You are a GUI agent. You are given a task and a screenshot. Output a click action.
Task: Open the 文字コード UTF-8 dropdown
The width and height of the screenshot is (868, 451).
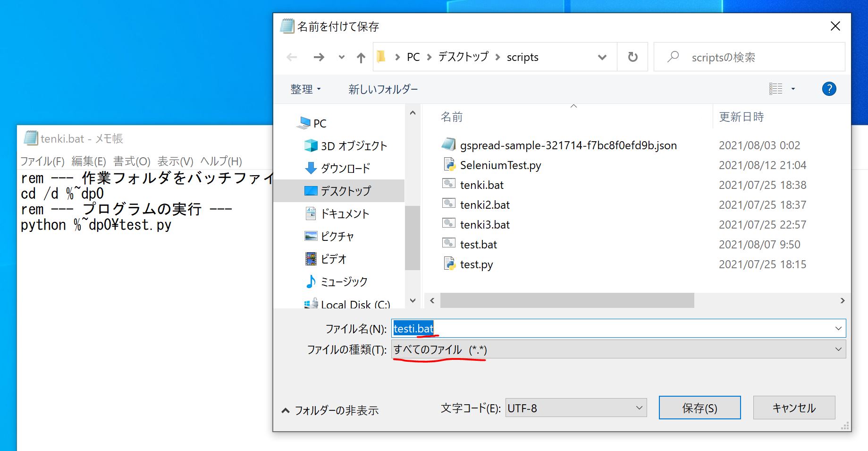576,408
